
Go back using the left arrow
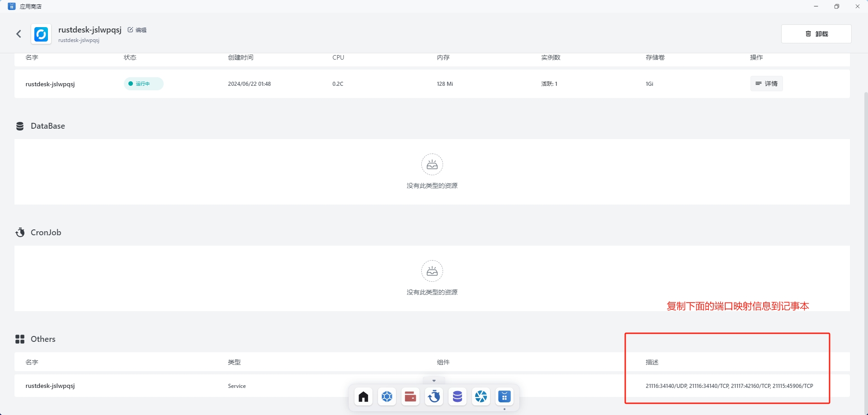tap(19, 34)
